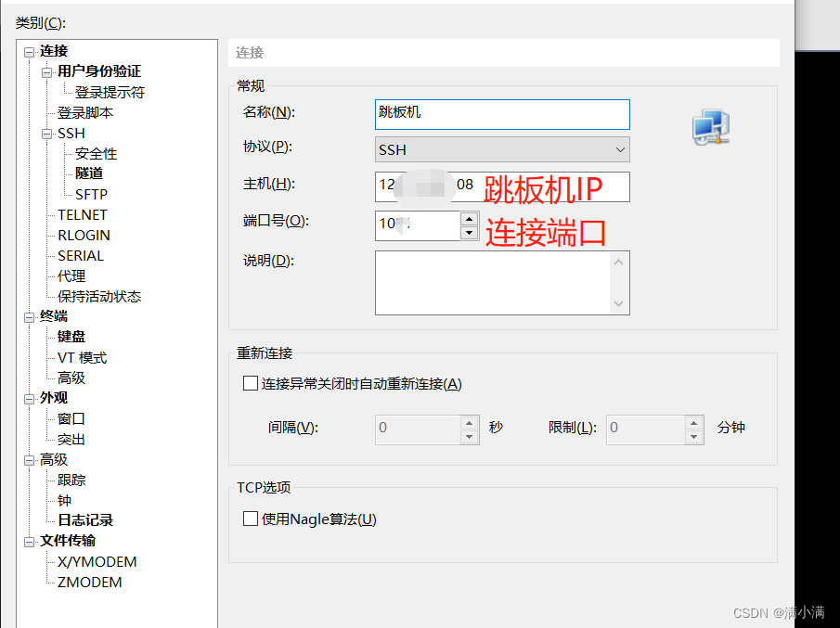The width and height of the screenshot is (840, 628).
Task: Collapse the 高级 tree node
Action: tap(29, 460)
